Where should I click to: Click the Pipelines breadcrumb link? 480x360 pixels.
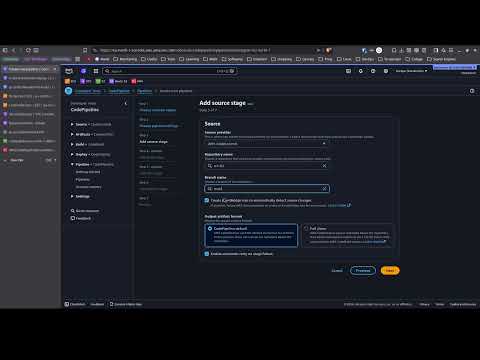144,91
